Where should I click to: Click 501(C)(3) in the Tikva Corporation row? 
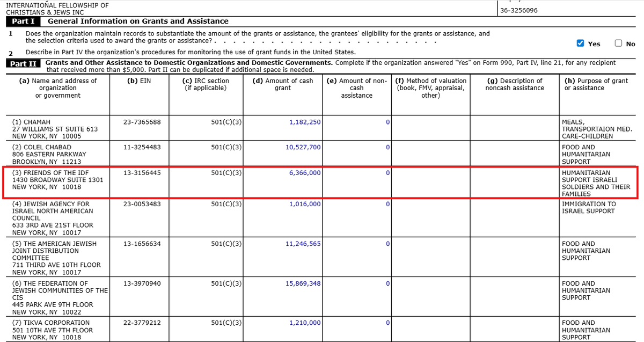[x=226, y=323]
